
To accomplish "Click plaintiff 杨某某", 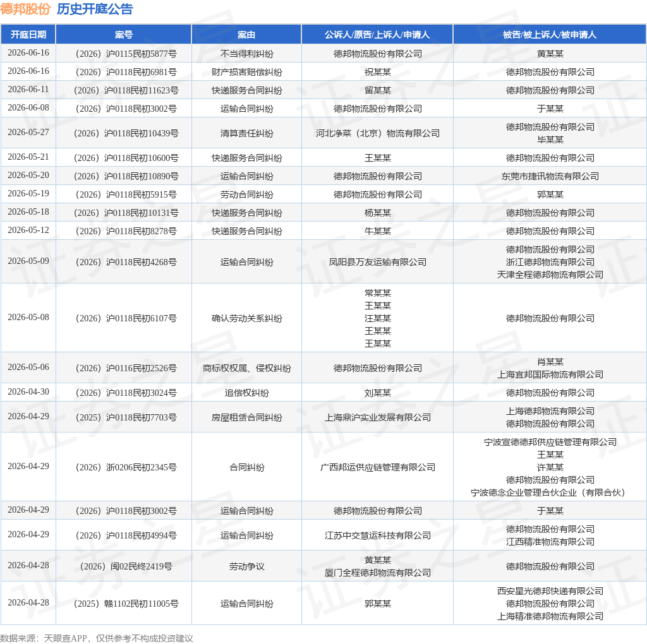I will click(378, 213).
